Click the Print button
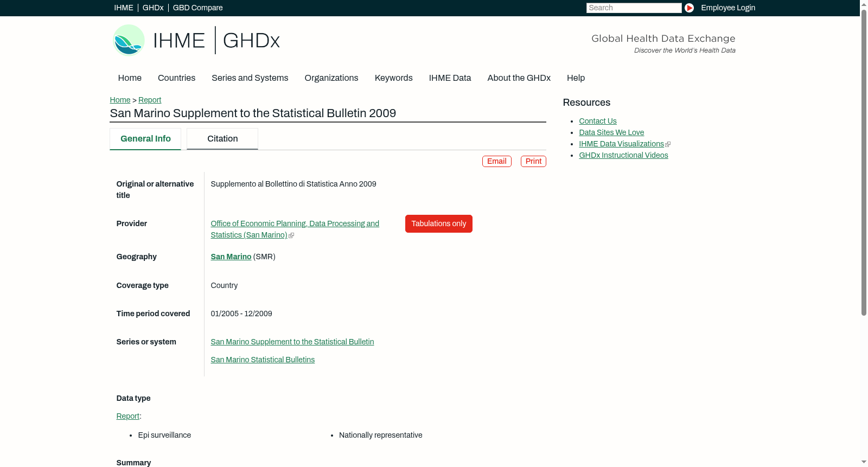 [533, 161]
